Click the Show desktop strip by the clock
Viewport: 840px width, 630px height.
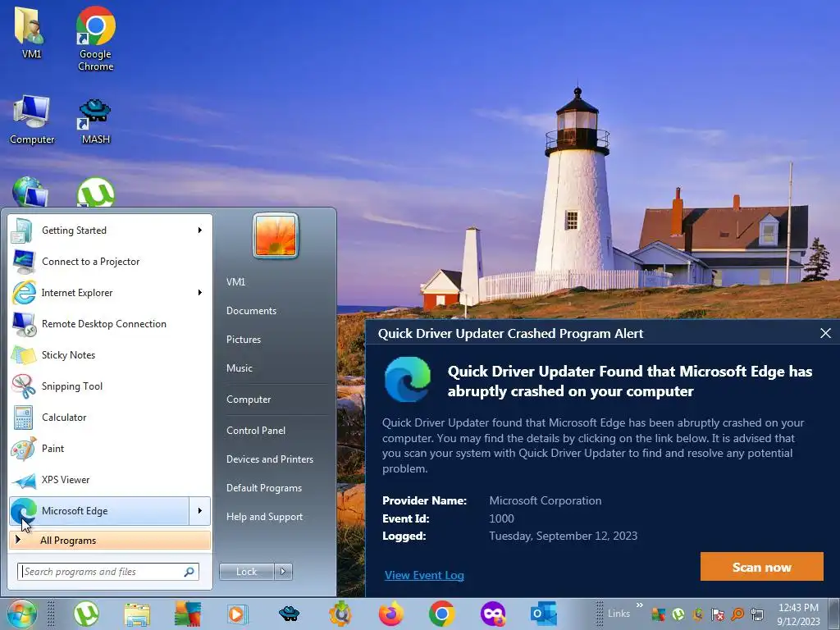click(833, 614)
